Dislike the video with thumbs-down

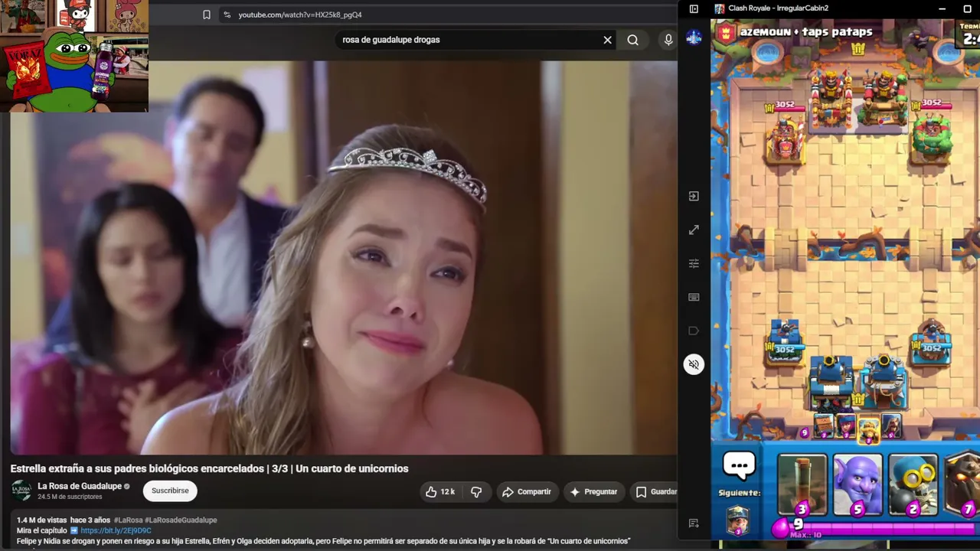tap(476, 492)
